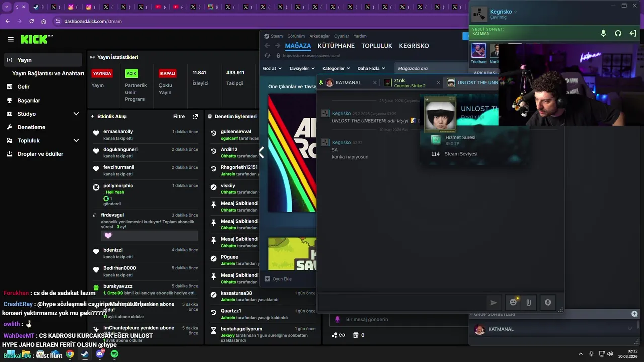Image resolution: width=644 pixels, height=362 pixels.
Task: Open the KEGRİSKO profile tab in Steam
Action: click(x=414, y=46)
